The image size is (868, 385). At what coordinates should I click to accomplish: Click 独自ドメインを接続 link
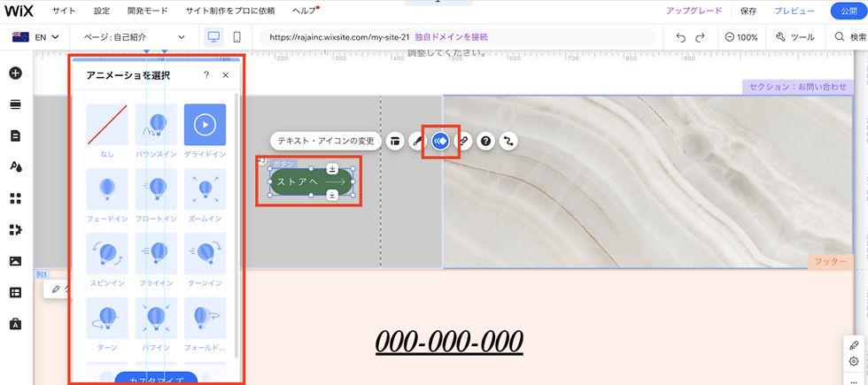click(x=451, y=37)
